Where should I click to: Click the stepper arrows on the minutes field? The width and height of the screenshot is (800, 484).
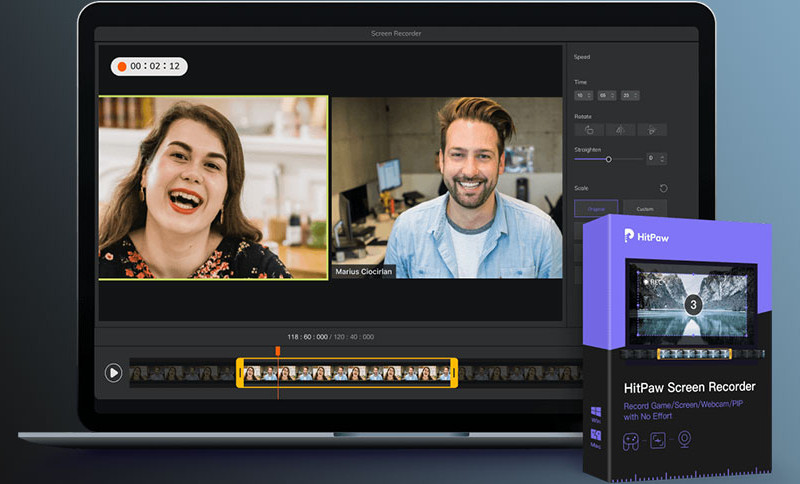(x=613, y=95)
